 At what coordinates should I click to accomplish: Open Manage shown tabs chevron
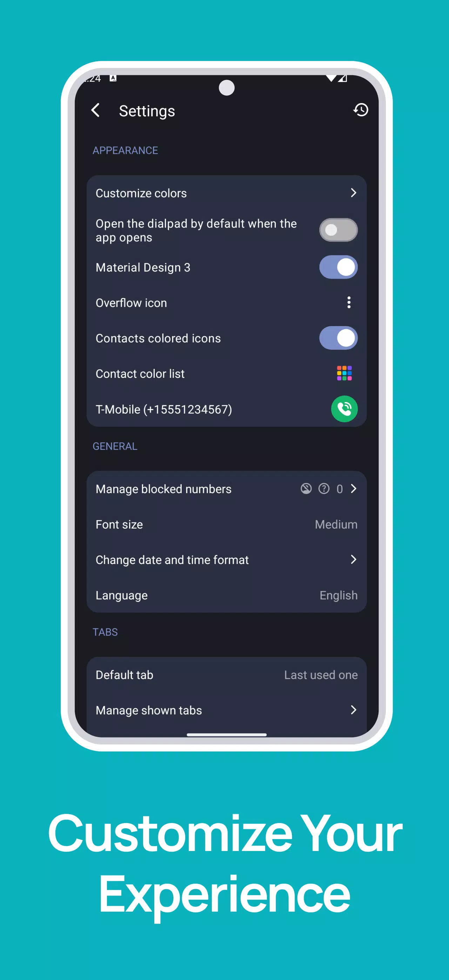353,709
